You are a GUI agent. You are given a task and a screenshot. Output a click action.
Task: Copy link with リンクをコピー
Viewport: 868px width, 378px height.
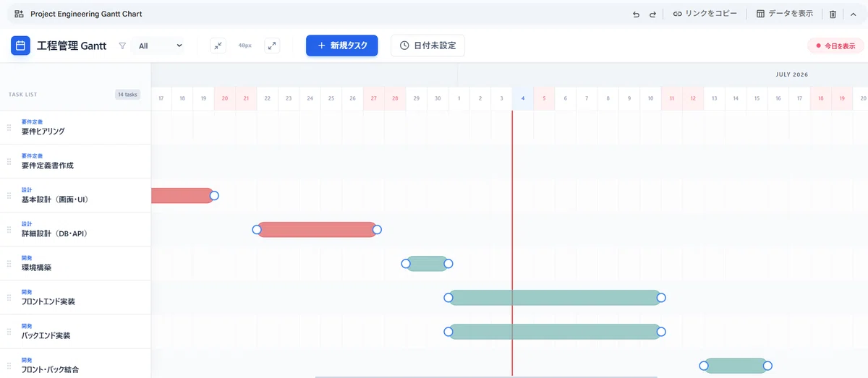(705, 14)
